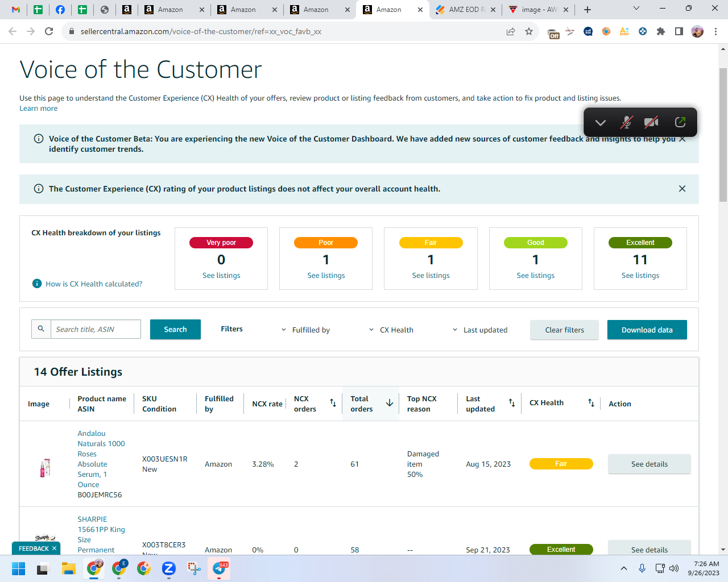The image size is (728, 582).
Task: Sort the table by Last updated column
Action: coord(512,403)
